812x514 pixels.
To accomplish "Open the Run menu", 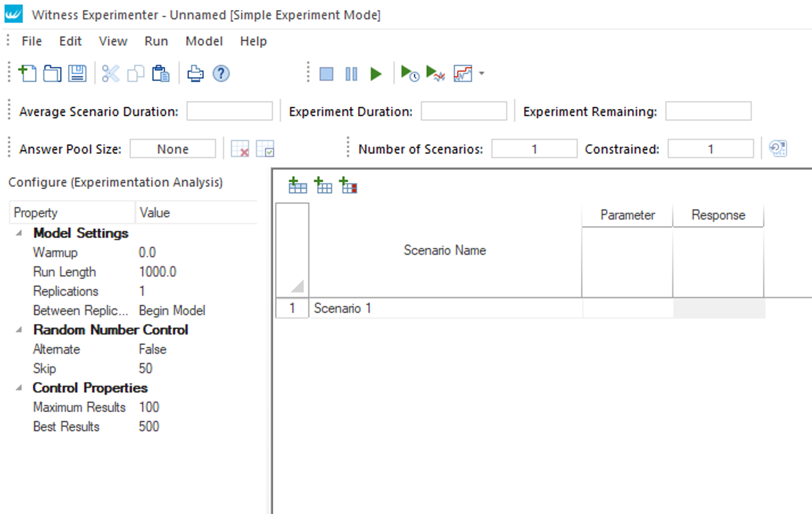I will [156, 41].
